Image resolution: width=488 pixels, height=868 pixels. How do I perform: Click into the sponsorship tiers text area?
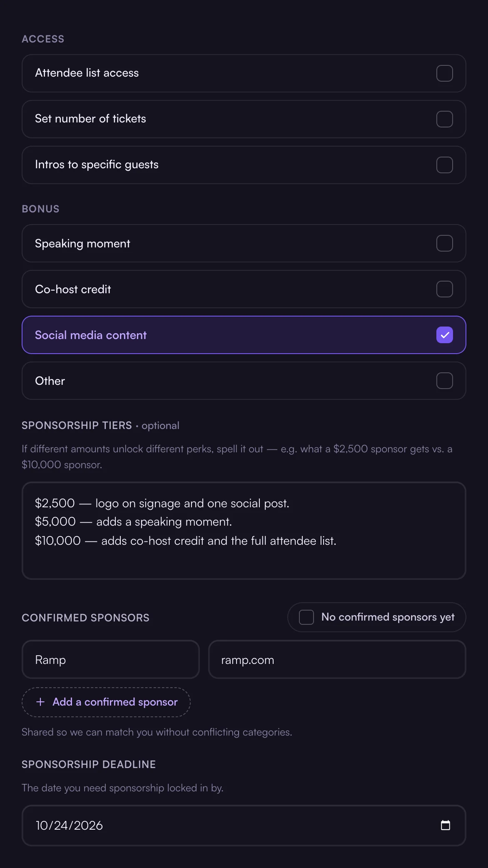point(244,531)
